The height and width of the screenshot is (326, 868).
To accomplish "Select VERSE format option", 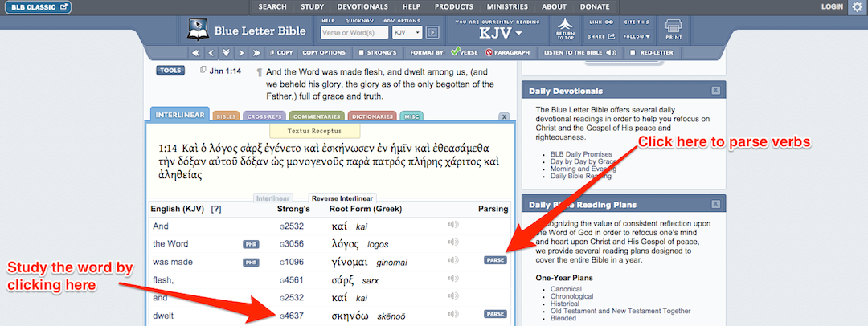I will click(x=465, y=52).
